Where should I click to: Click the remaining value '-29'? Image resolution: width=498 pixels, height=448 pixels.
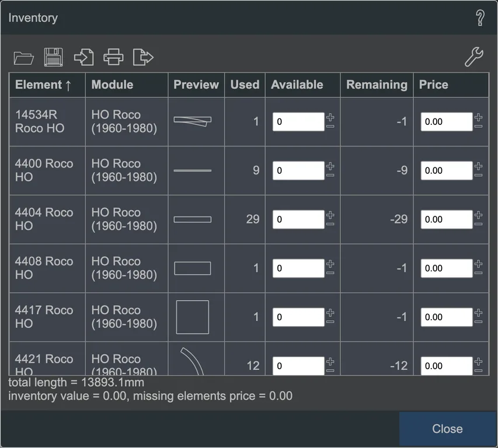tap(399, 219)
